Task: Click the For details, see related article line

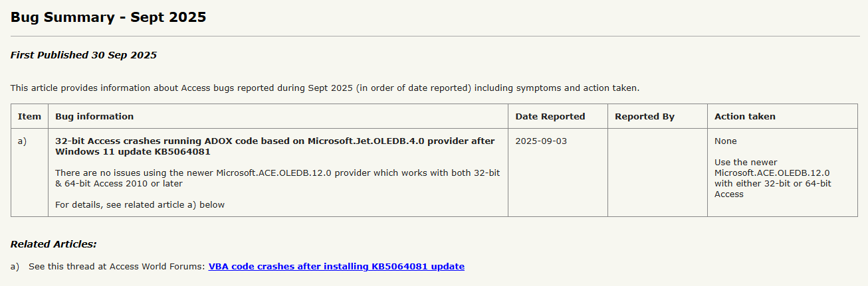Action: (x=140, y=204)
